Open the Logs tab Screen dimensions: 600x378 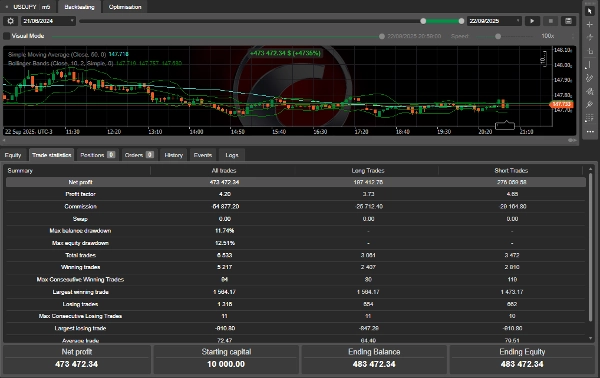[x=232, y=155]
